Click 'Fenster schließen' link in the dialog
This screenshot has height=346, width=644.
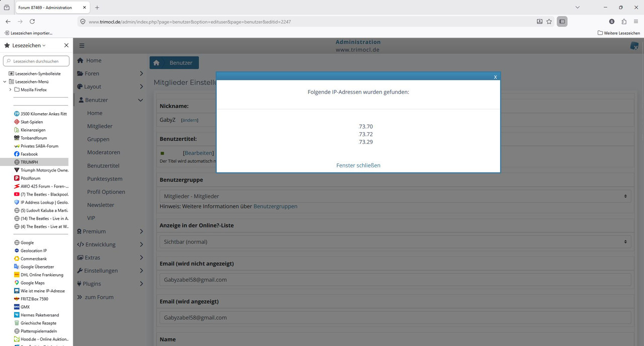(x=358, y=165)
